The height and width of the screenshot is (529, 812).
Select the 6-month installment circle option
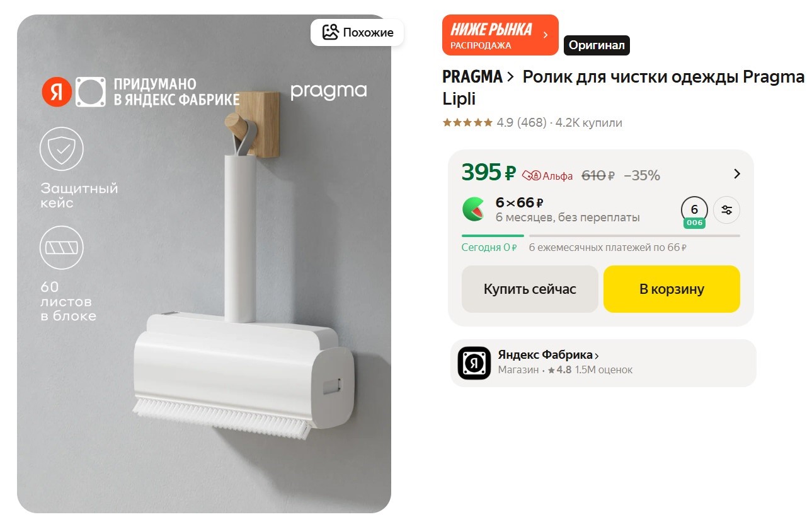point(694,210)
